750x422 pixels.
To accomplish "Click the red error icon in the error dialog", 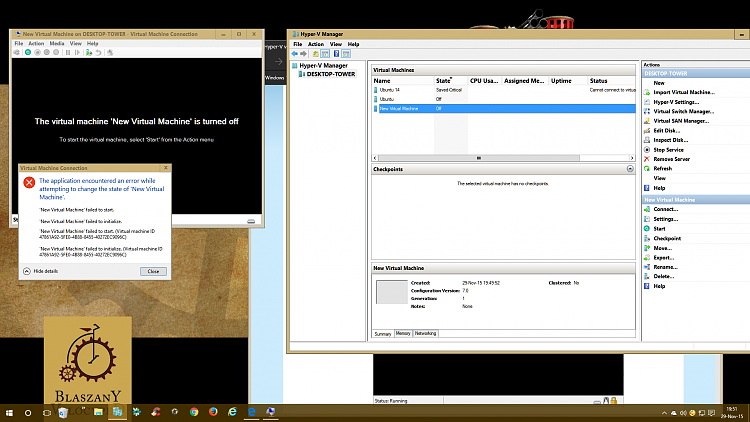I will tap(29, 182).
